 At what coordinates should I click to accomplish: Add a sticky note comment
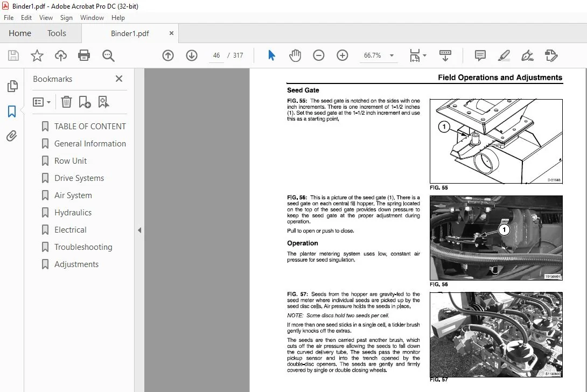tap(480, 55)
